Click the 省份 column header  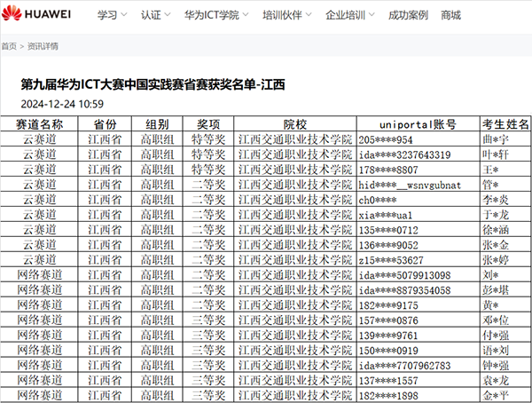click(x=105, y=124)
